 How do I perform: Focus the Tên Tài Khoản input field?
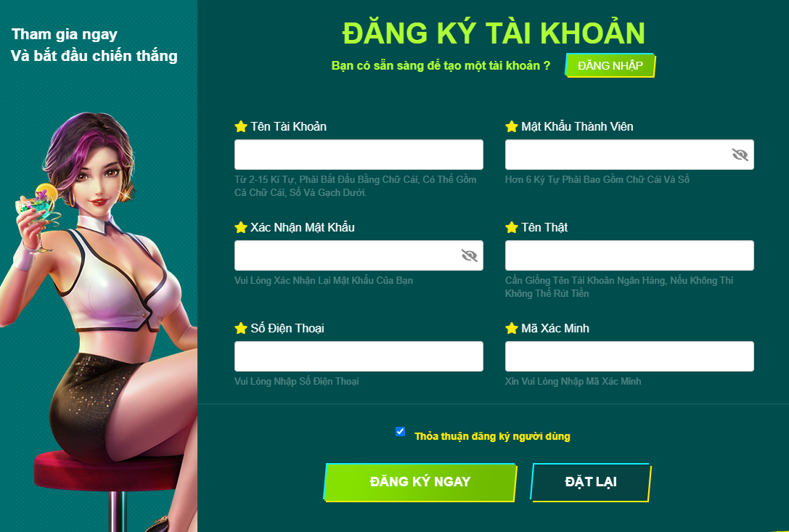coord(359,155)
